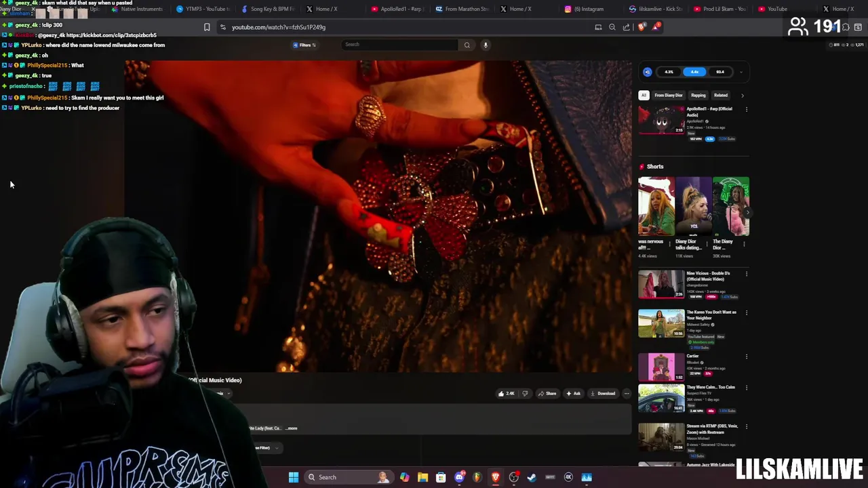This screenshot has height=488, width=868.
Task: Click the share page icon in address bar
Action: pyautogui.click(x=627, y=27)
